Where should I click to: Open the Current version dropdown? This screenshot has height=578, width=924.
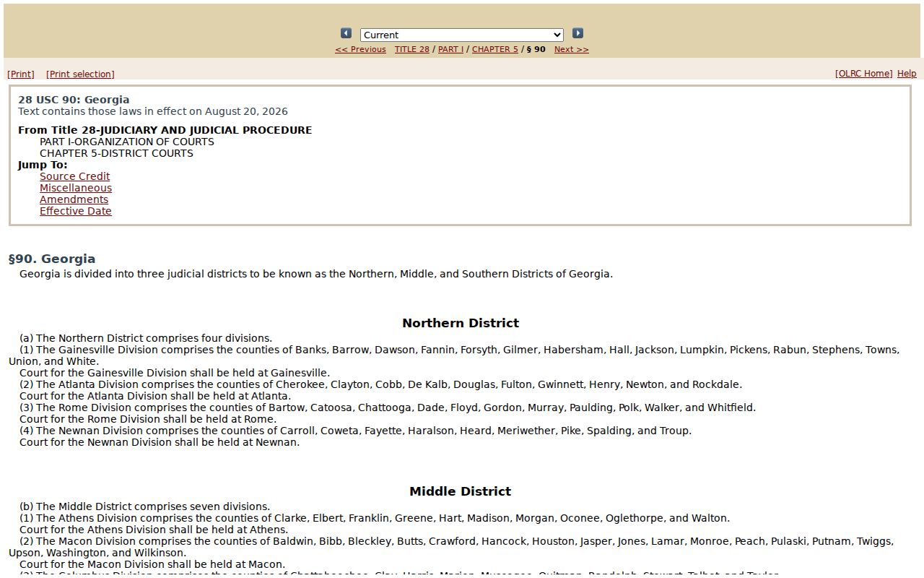click(462, 35)
